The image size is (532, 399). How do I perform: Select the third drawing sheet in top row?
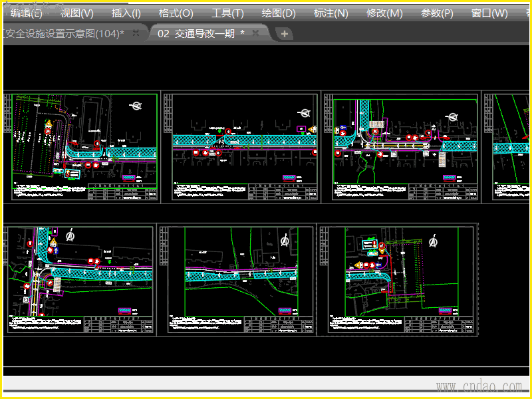tap(402, 147)
